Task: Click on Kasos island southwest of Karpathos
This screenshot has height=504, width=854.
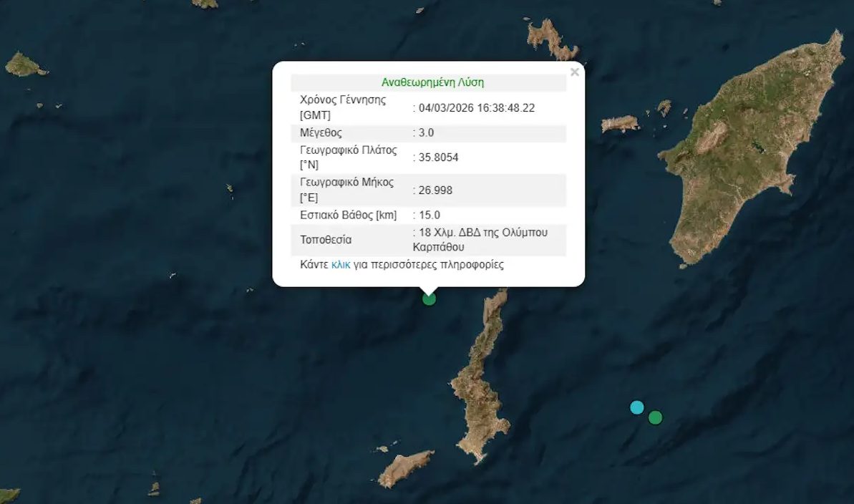Action: pos(405,468)
